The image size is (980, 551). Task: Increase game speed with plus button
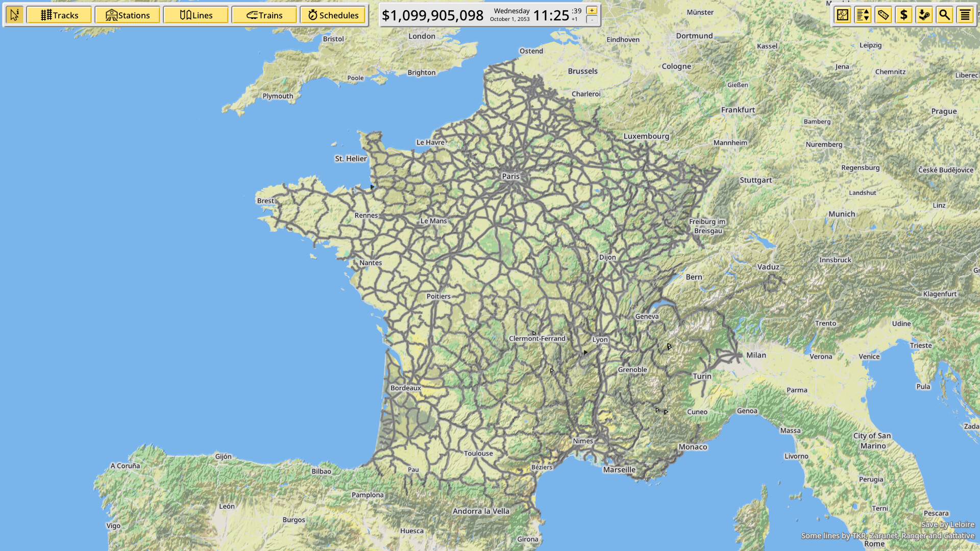coord(591,9)
